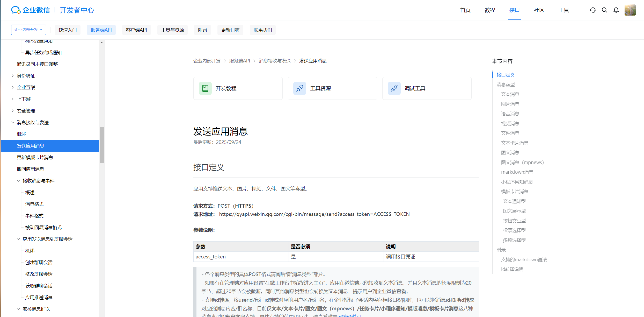
Task: Open the 社区 top menu item
Action: coord(539,10)
